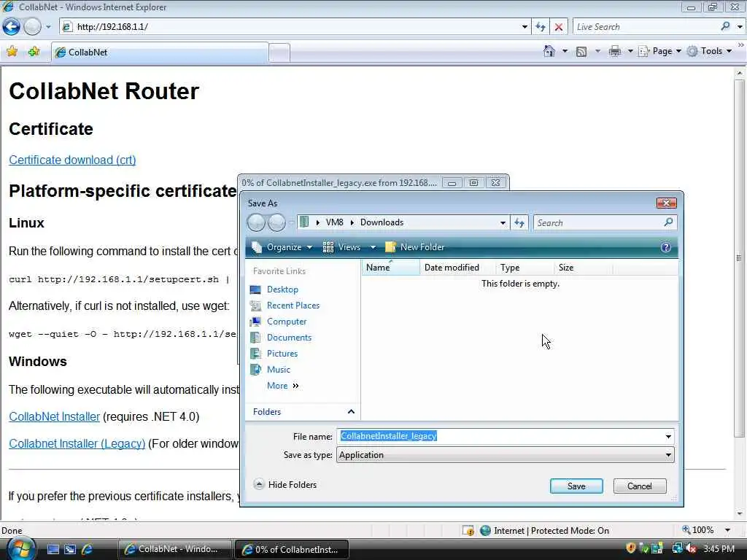Click the Save As dialog forward arrow
The height and width of the screenshot is (560, 747).
tap(276, 222)
